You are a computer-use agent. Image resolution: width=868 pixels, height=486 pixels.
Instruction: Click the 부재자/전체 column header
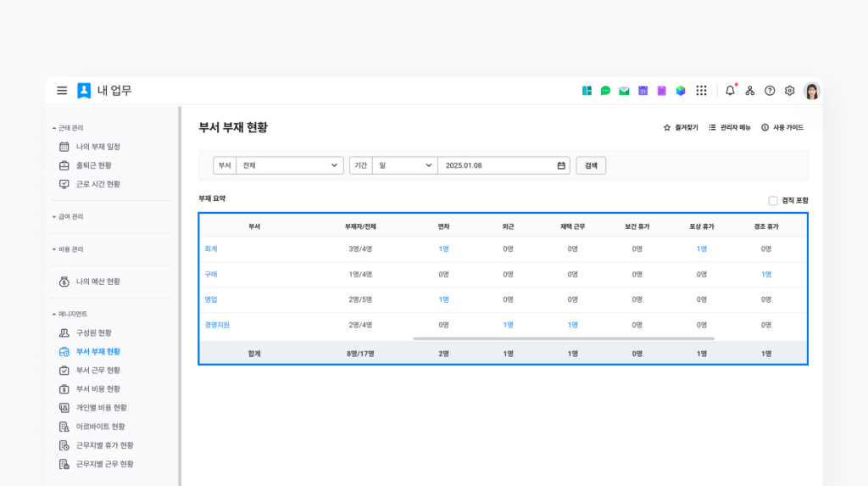(360, 226)
